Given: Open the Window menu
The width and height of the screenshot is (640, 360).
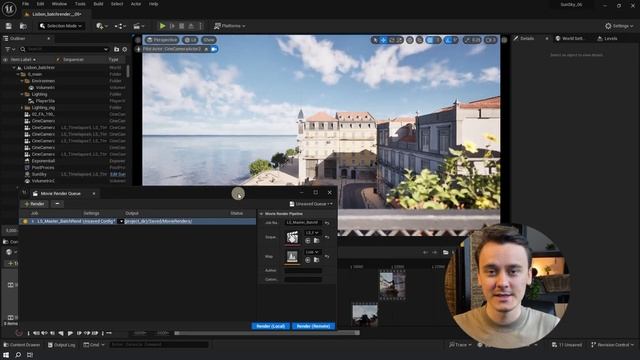Looking at the screenshot, I should pos(60,4).
